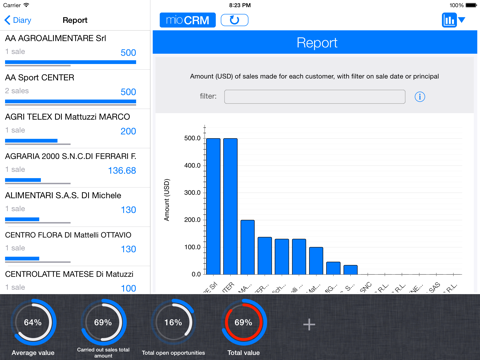Go back to Diary
Screen dimensions: 480x360
[x=18, y=20]
